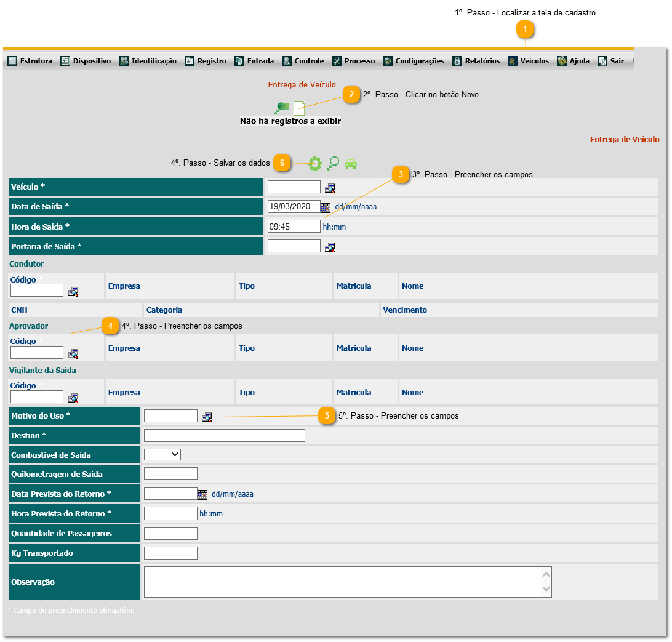Click the Hora de Saída input field
This screenshot has width=672, height=642.
(x=294, y=227)
